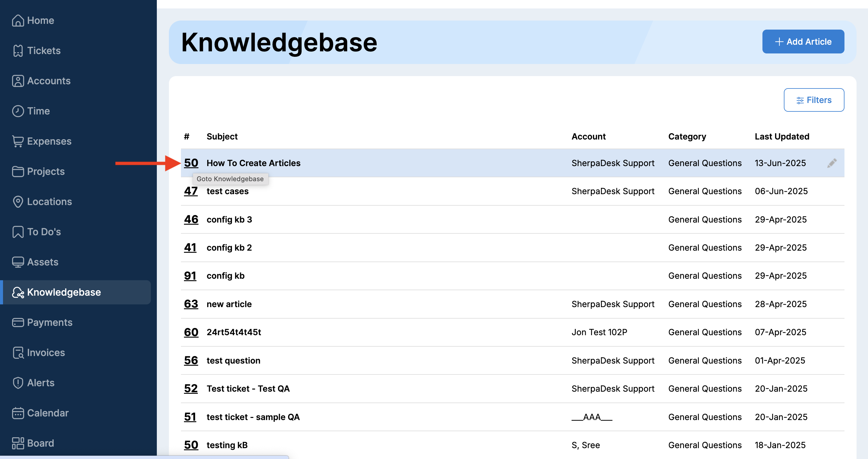Click the Assets monitor icon
868x459 pixels.
click(x=18, y=262)
